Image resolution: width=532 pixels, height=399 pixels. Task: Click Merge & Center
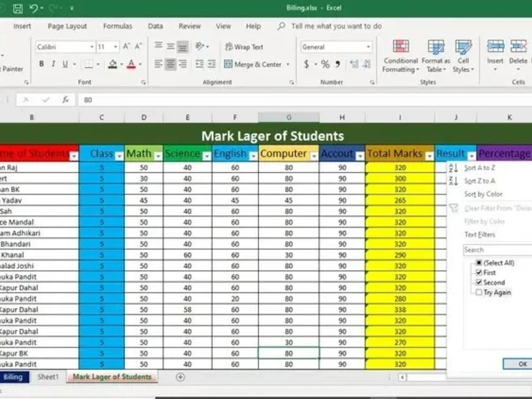pos(253,64)
